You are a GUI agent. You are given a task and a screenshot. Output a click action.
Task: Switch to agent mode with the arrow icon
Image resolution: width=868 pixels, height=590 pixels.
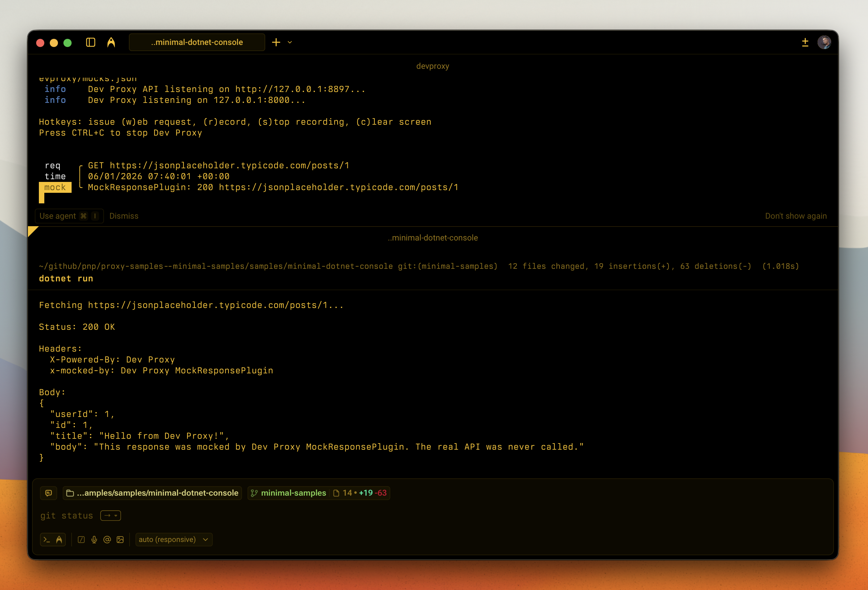click(60, 539)
